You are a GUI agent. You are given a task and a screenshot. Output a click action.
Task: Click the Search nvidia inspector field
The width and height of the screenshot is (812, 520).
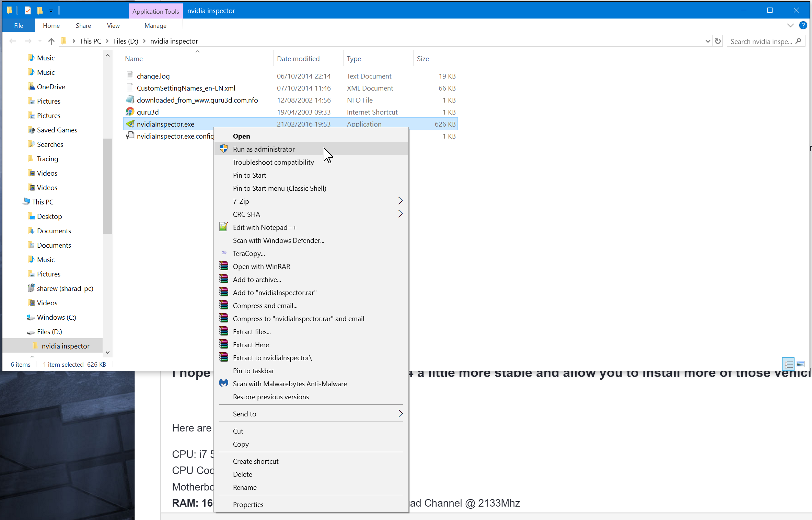(761, 41)
